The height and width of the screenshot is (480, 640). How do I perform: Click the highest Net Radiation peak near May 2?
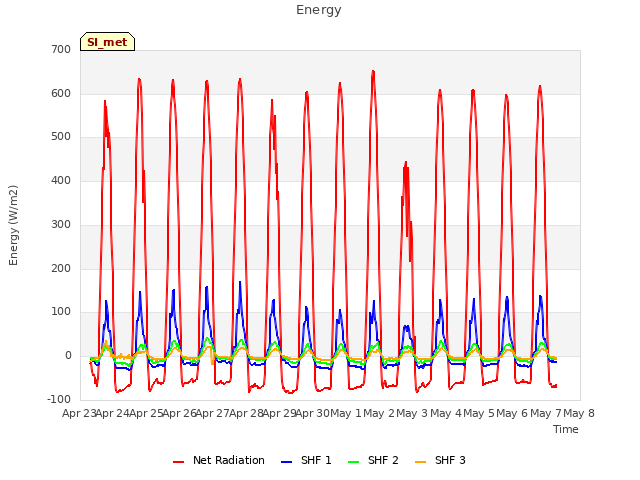point(373,72)
